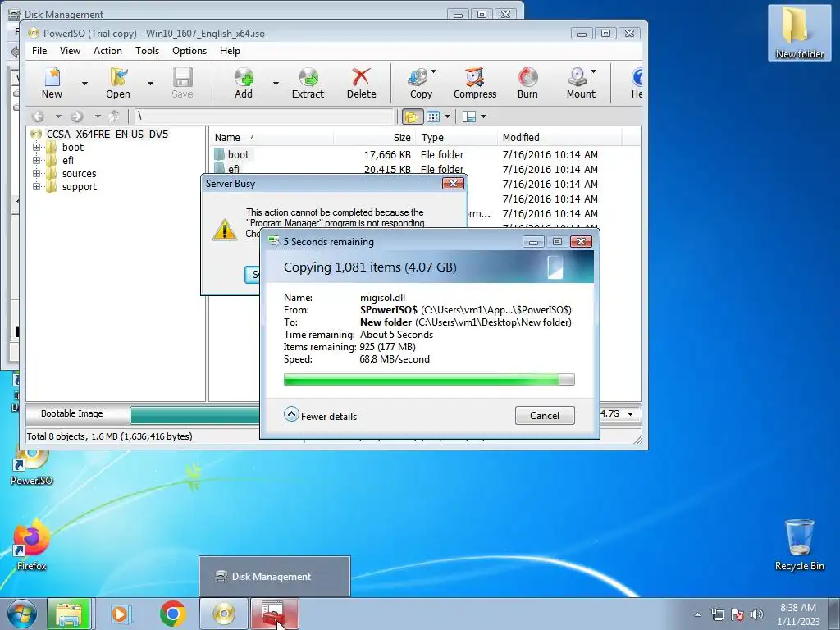Viewport: 840px width, 630px height.
Task: Open the Windows Start button
Action: (x=21, y=614)
